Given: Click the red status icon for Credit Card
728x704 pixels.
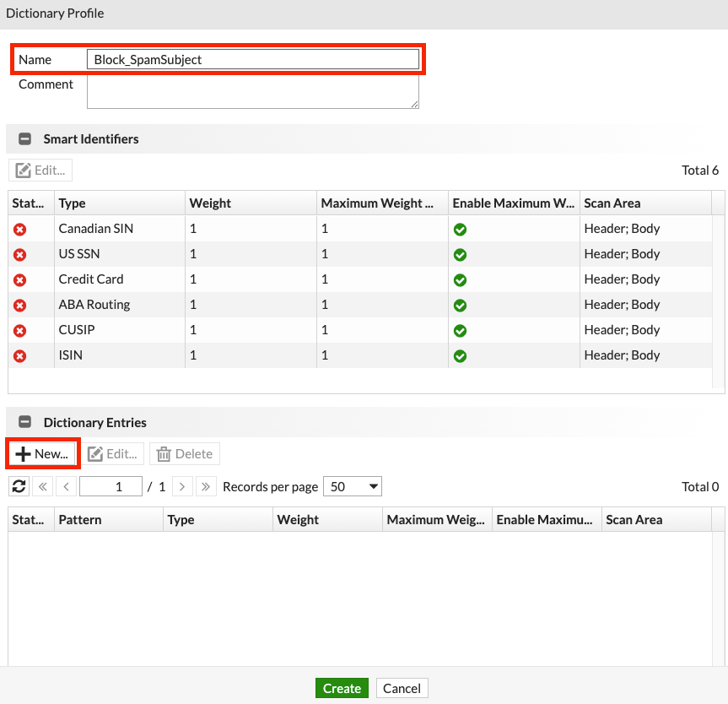Looking at the screenshot, I should [x=20, y=279].
